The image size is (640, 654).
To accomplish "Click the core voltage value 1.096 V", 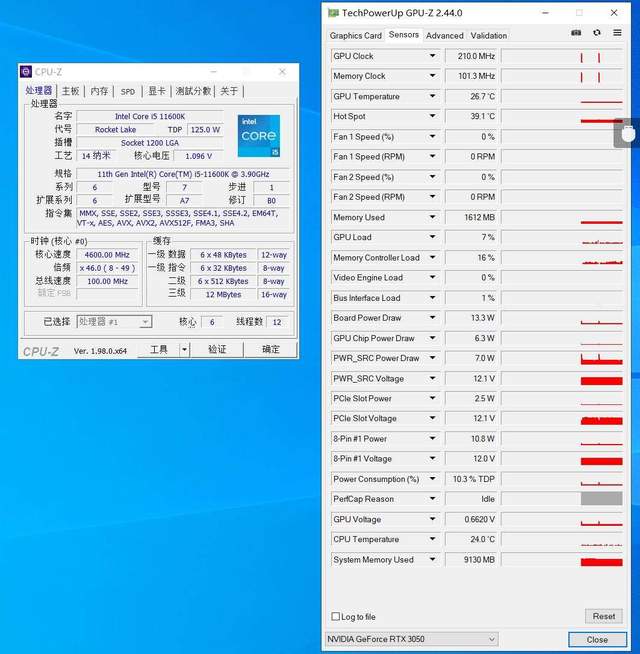I will click(x=199, y=156).
